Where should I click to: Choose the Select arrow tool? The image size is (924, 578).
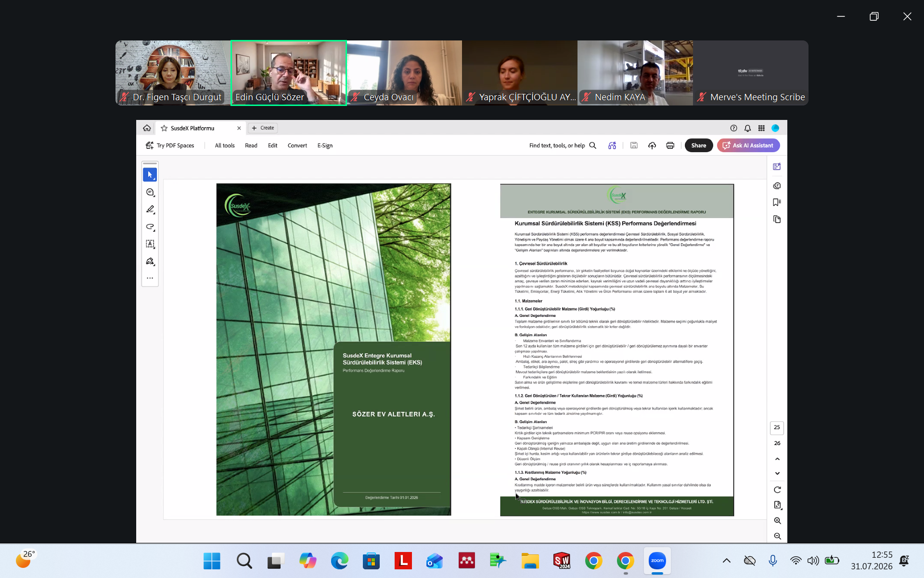[x=150, y=175]
